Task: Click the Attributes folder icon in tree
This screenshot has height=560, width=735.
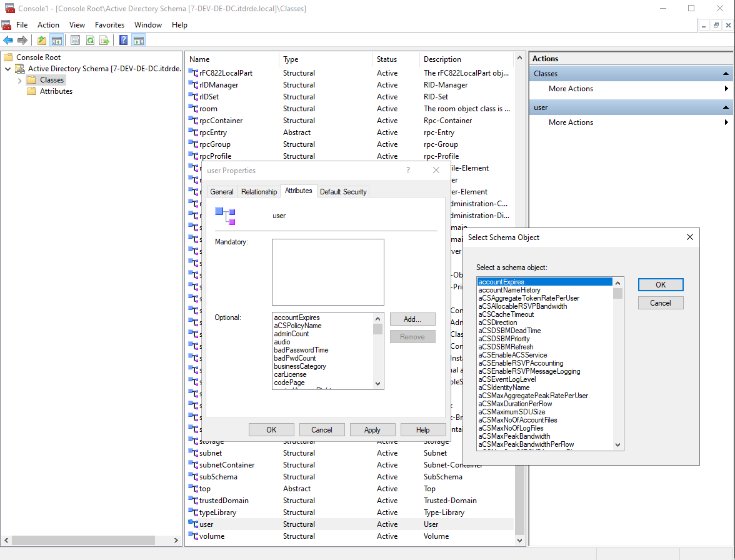Action: click(x=31, y=91)
